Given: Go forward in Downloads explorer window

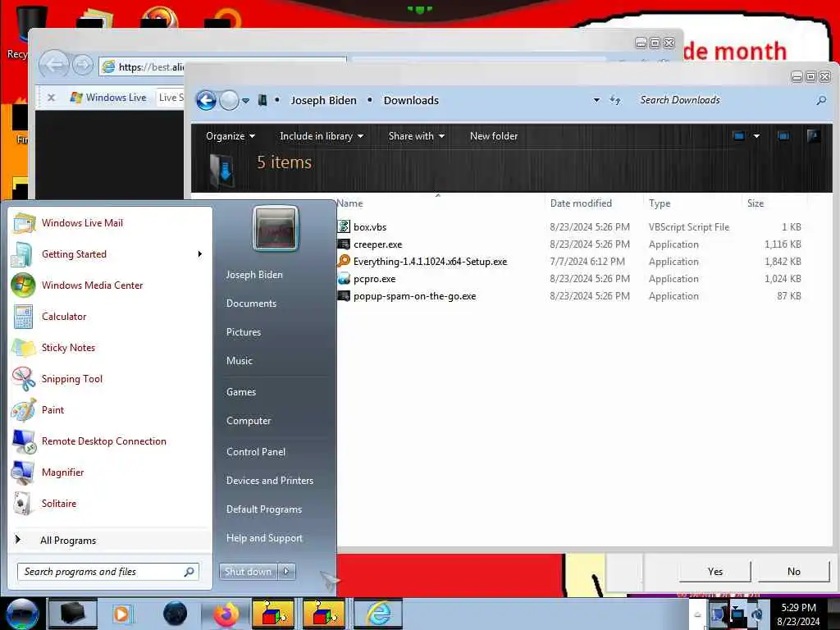Looking at the screenshot, I should pyautogui.click(x=230, y=100).
